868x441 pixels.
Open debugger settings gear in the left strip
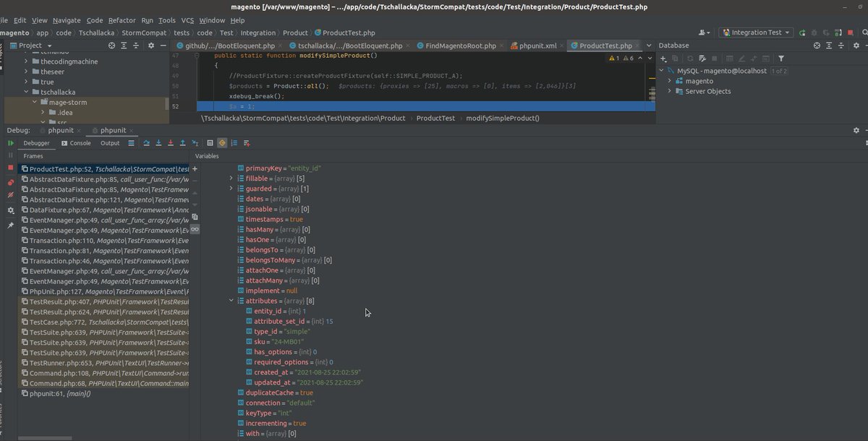tap(11, 210)
